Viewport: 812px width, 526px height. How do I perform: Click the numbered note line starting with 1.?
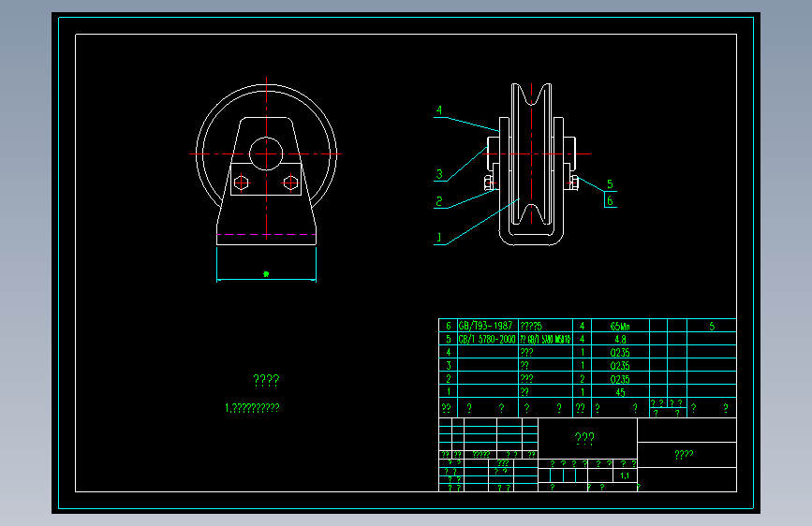pos(252,408)
